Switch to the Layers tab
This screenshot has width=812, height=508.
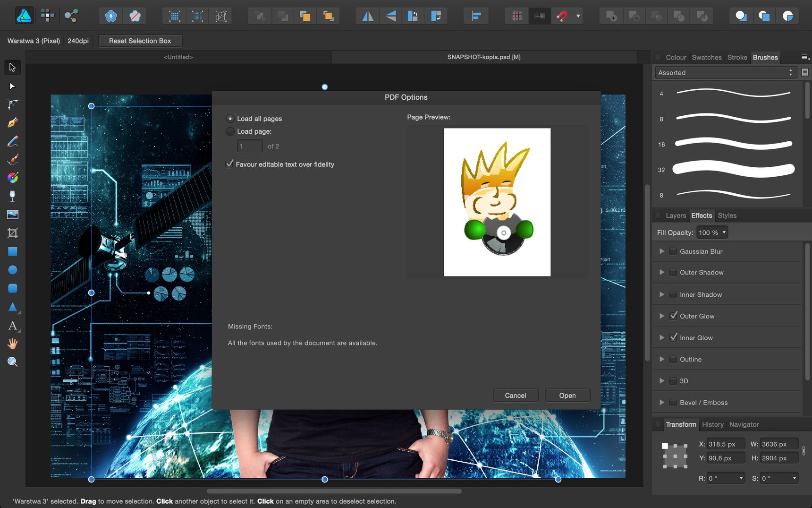(x=676, y=215)
